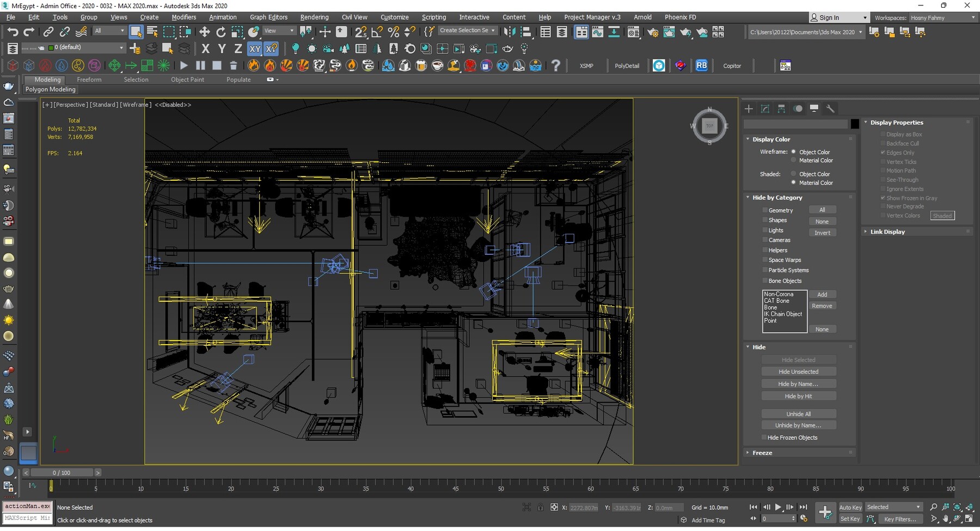
Task: Click the Unhide All button
Action: [x=799, y=414]
